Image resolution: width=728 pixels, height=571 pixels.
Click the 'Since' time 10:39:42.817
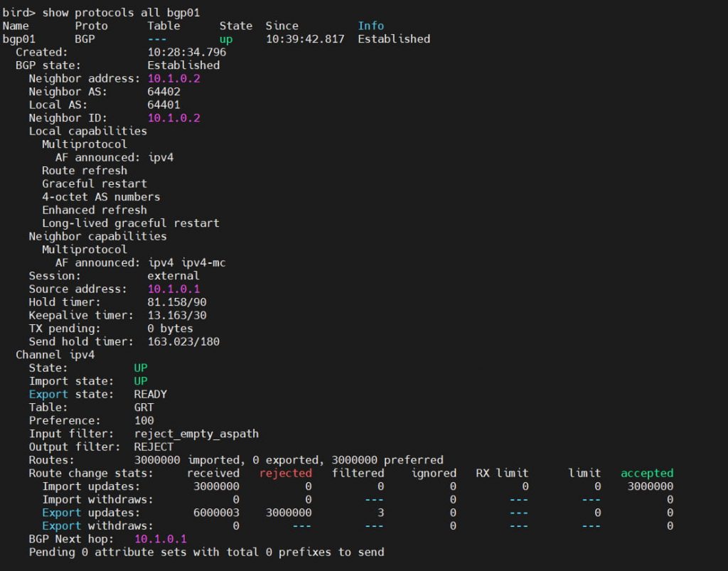tap(305, 39)
